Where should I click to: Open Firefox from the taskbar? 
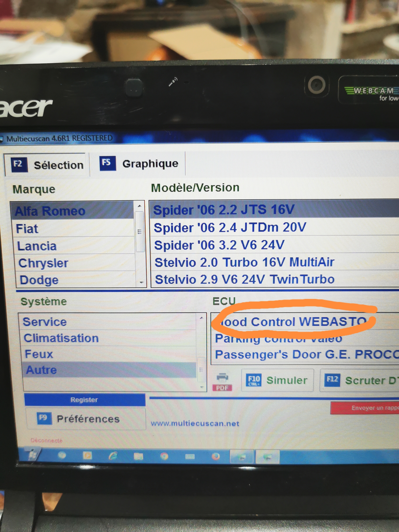tap(216, 456)
